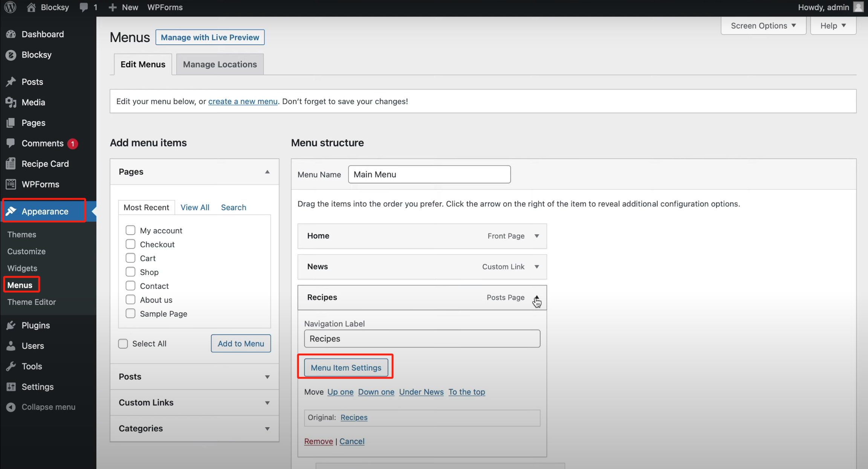Click inside the Menu Name field
Screen dimensions: 868x469
429,174
